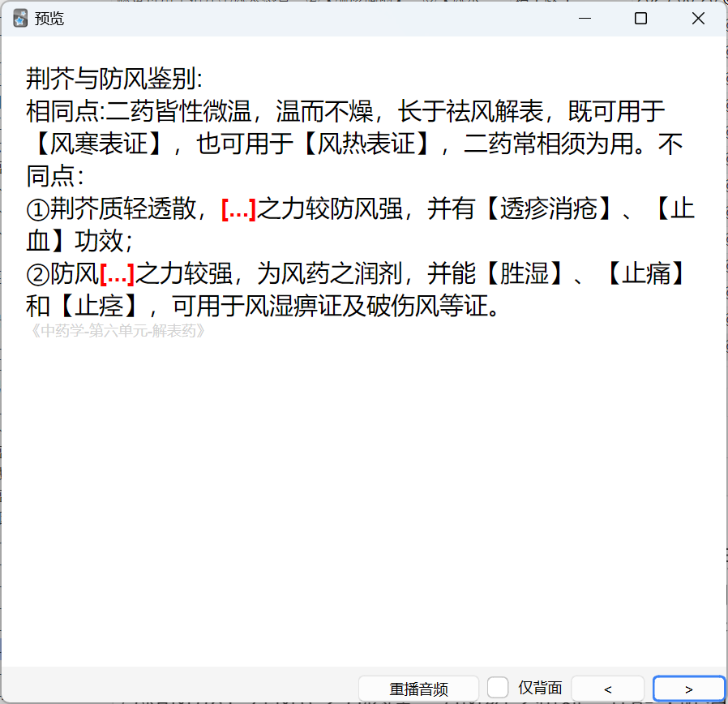Enable the 仅背面 back-side-only checkbox
Image resolution: width=728 pixels, height=704 pixels.
[498, 688]
